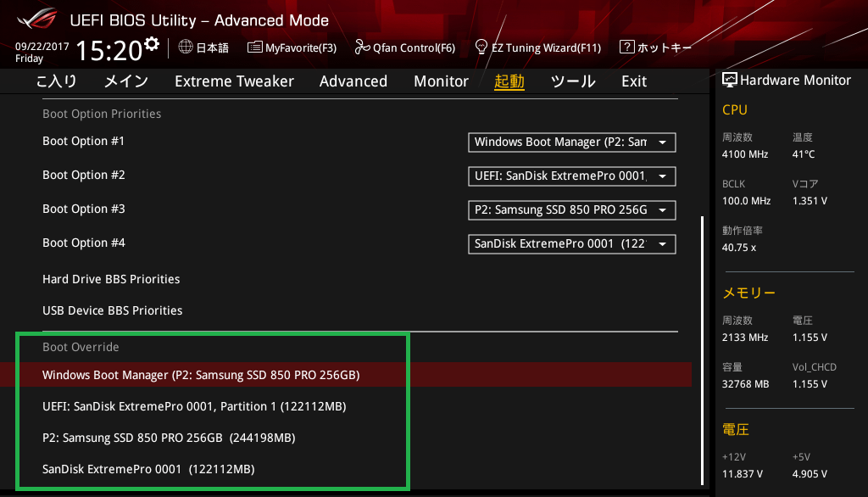Go to the Monitor tab

(x=441, y=81)
